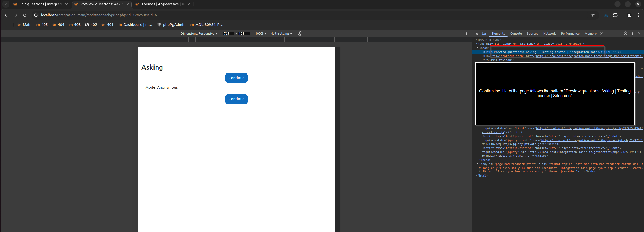Open the jquery-private.js script link
The image size is (644, 232).
[562, 142]
